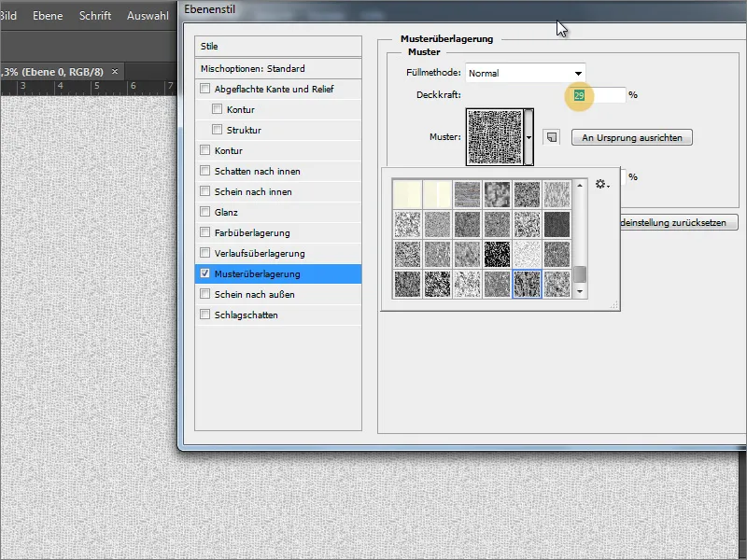
Task: Select the first pale yellow pattern swatch
Action: pos(407,194)
